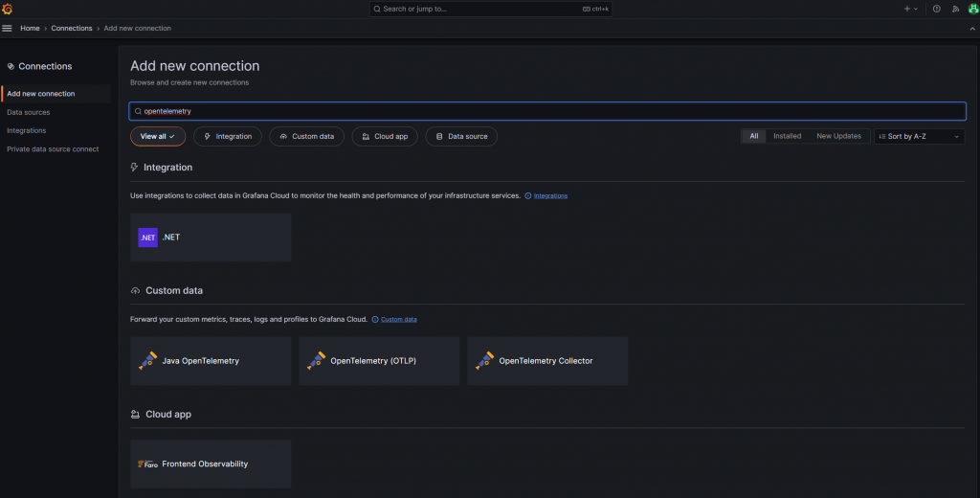Show only Installed connections
Screen dimensions: 980x498
787,136
